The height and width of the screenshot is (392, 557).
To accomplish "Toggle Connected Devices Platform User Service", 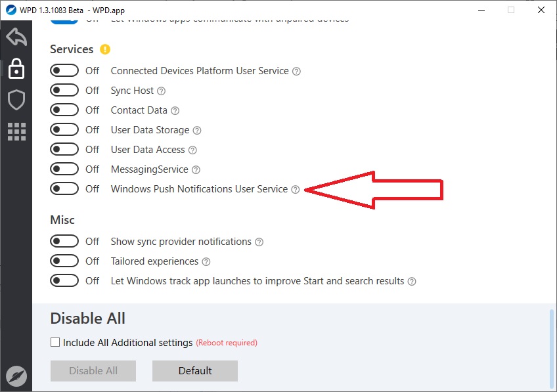I will click(64, 70).
